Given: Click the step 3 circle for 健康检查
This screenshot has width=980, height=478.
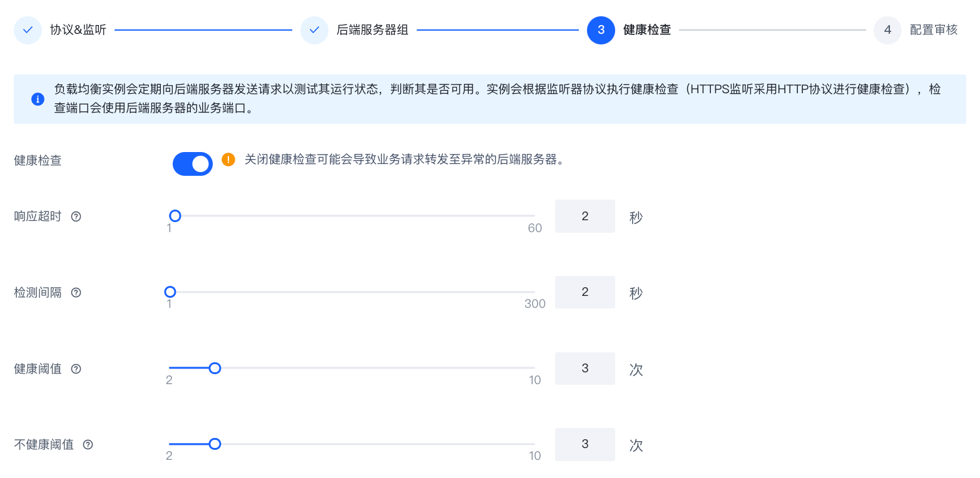Looking at the screenshot, I should [x=601, y=30].
